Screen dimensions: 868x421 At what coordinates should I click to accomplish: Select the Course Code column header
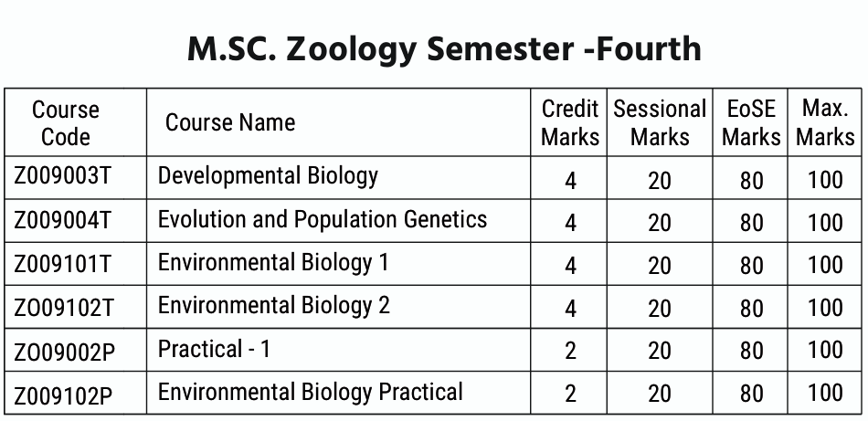[x=66, y=123]
